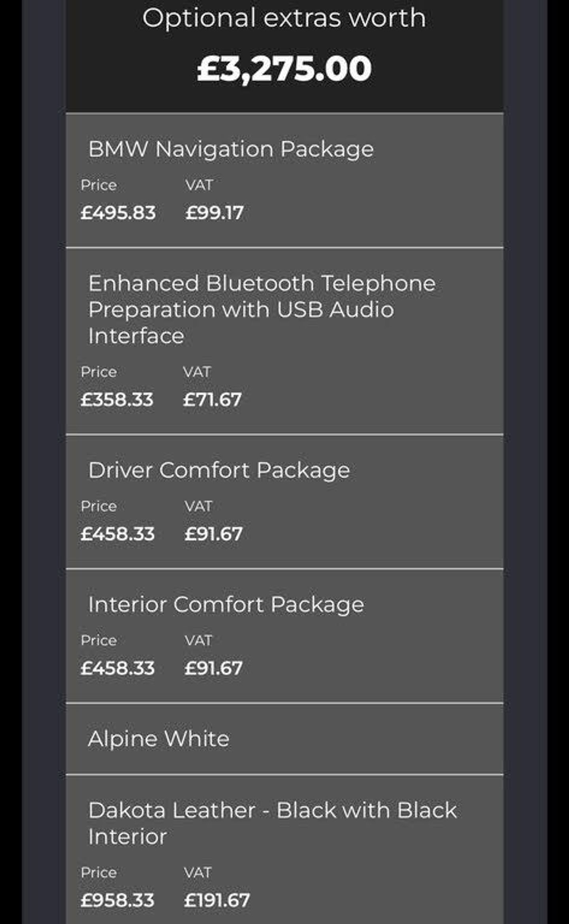Click the Driver Comfort Package VAT amount
This screenshot has height=924, width=569.
[213, 534]
